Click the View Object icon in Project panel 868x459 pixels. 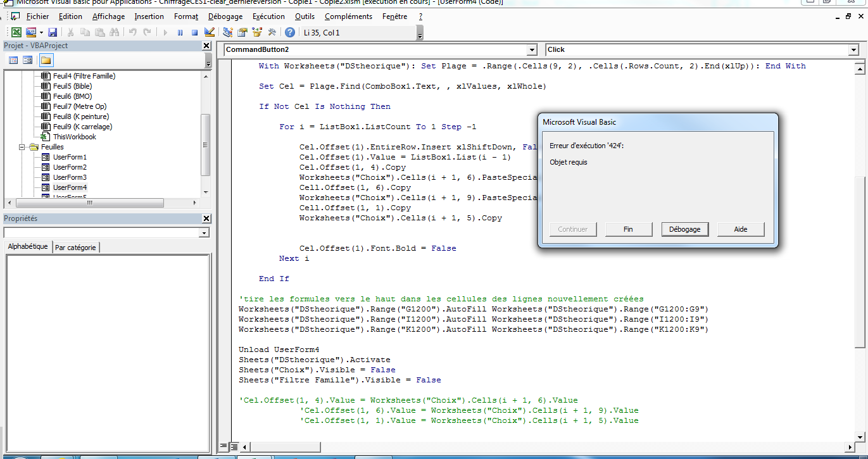27,60
